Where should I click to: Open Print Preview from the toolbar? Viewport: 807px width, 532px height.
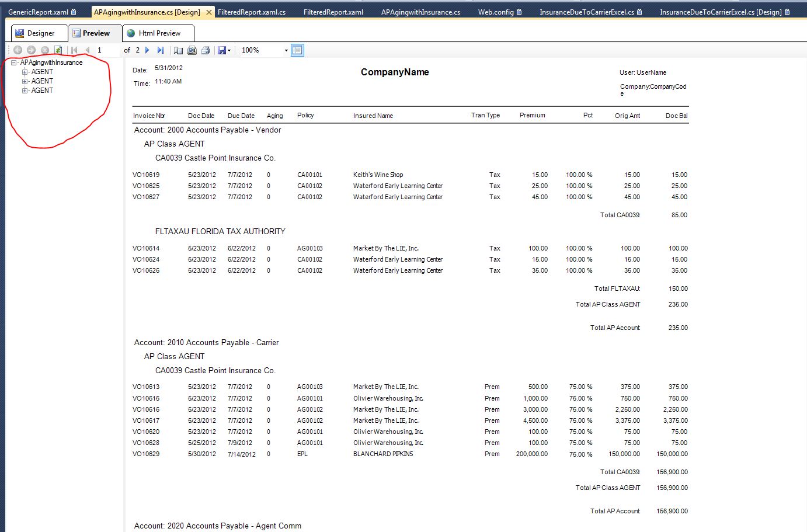click(x=192, y=50)
